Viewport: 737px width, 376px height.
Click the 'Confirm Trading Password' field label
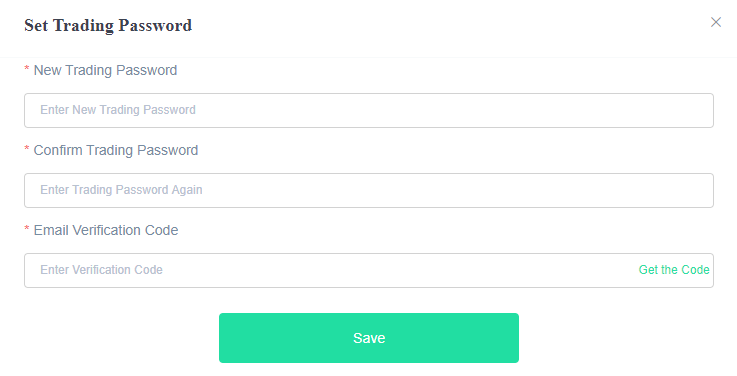[x=116, y=150]
